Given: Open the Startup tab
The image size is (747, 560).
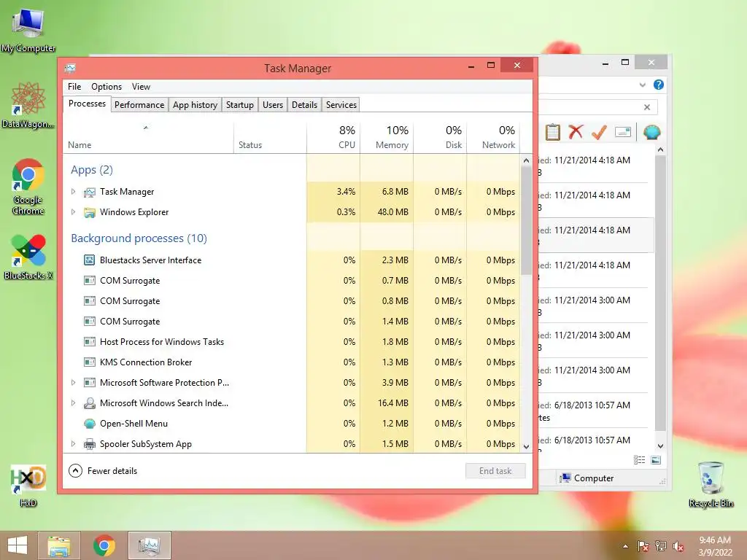Looking at the screenshot, I should 239,105.
